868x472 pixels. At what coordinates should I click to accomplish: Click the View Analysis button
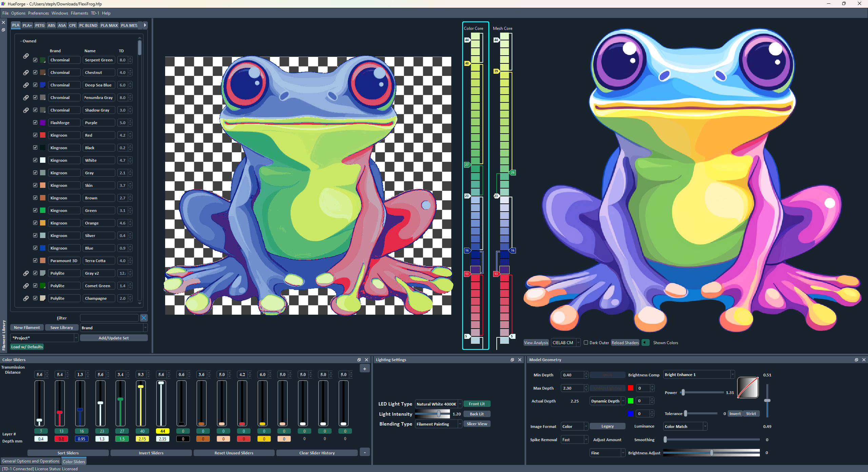[536, 342]
